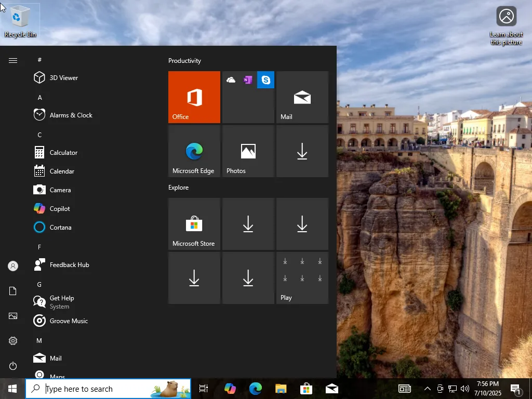Select the Productivity group title

click(x=184, y=61)
